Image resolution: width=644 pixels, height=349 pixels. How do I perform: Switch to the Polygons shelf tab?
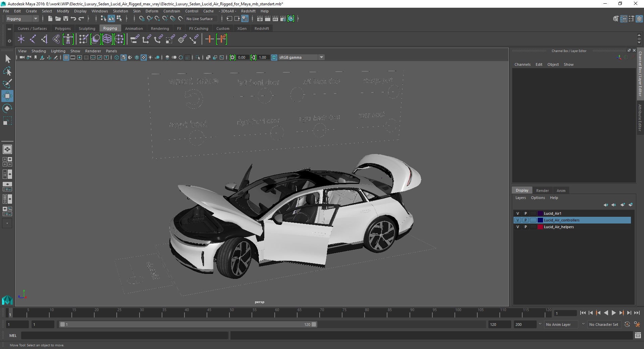tap(63, 29)
